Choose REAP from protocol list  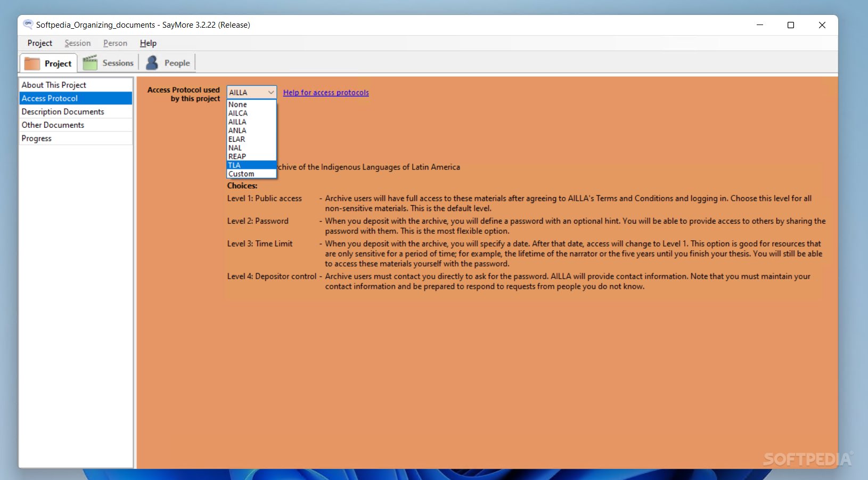251,157
